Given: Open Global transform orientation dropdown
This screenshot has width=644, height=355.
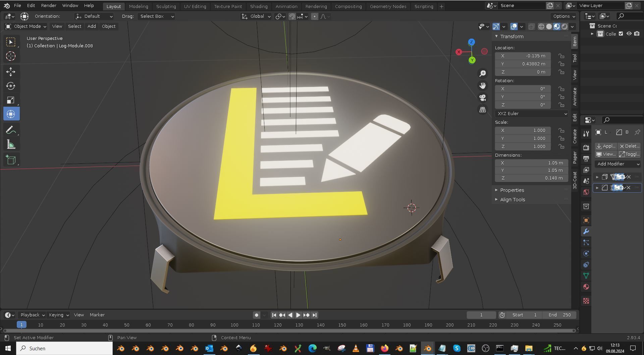Looking at the screenshot, I should pos(256,16).
